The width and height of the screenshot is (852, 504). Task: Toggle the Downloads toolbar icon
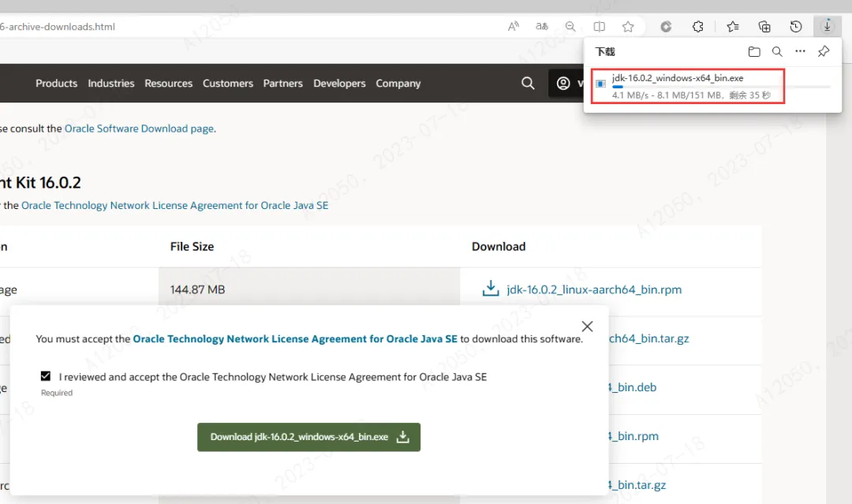click(x=827, y=26)
